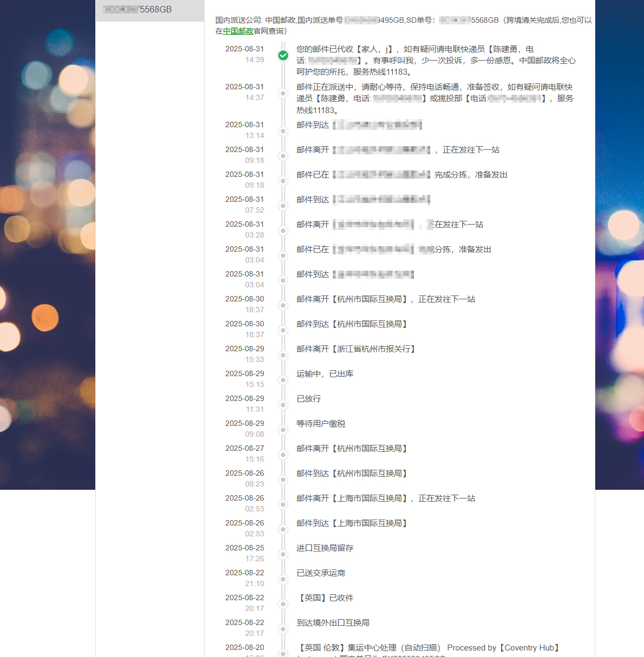
Task: Click the 邮件离开 上海市国际互换局 status text
Action: tap(385, 498)
